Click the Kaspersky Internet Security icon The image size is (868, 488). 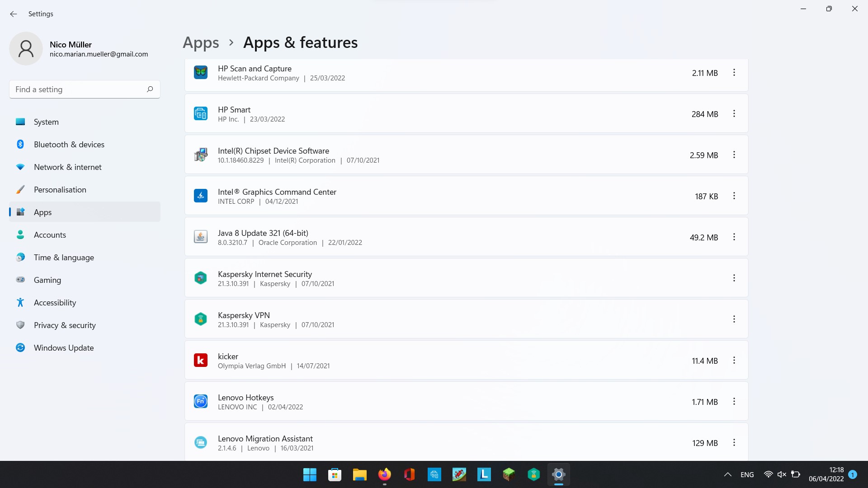click(201, 278)
